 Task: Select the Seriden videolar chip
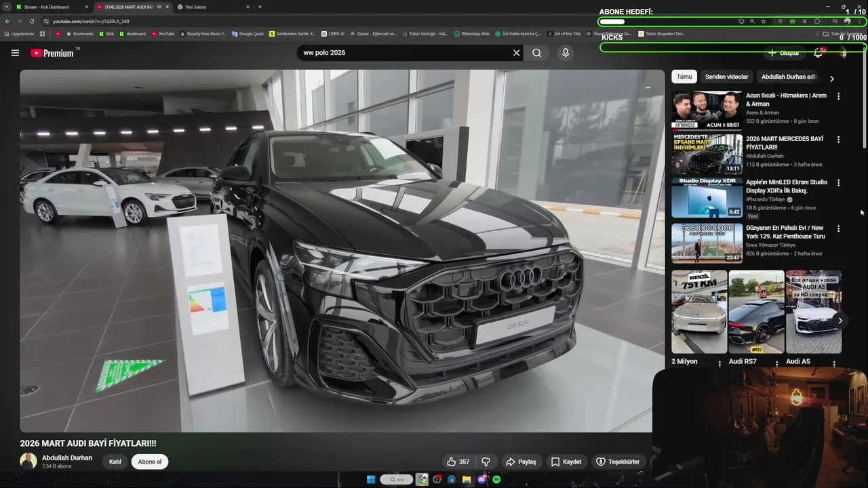click(x=727, y=77)
